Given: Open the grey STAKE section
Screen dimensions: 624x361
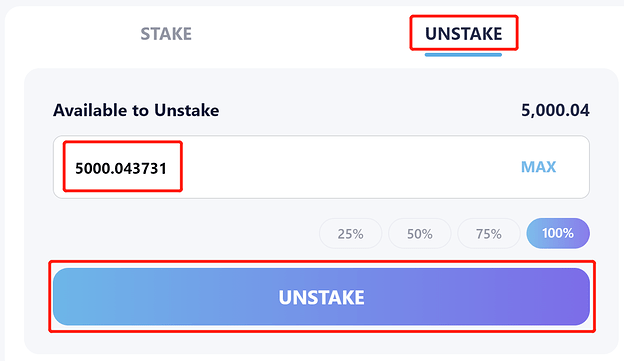Looking at the screenshot, I should pos(166,34).
